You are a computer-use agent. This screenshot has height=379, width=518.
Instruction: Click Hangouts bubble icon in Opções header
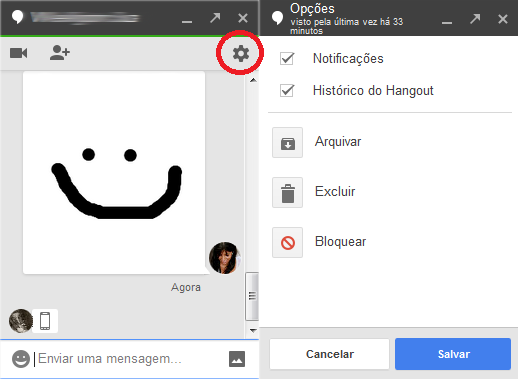pyautogui.click(x=277, y=18)
